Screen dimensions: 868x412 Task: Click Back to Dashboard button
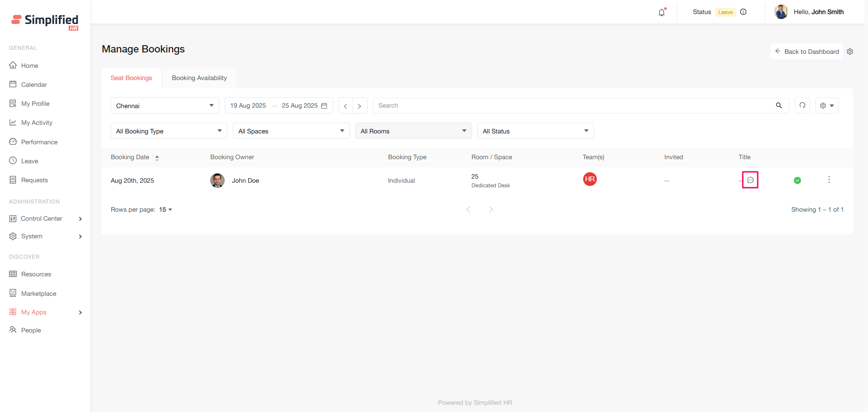coord(807,52)
